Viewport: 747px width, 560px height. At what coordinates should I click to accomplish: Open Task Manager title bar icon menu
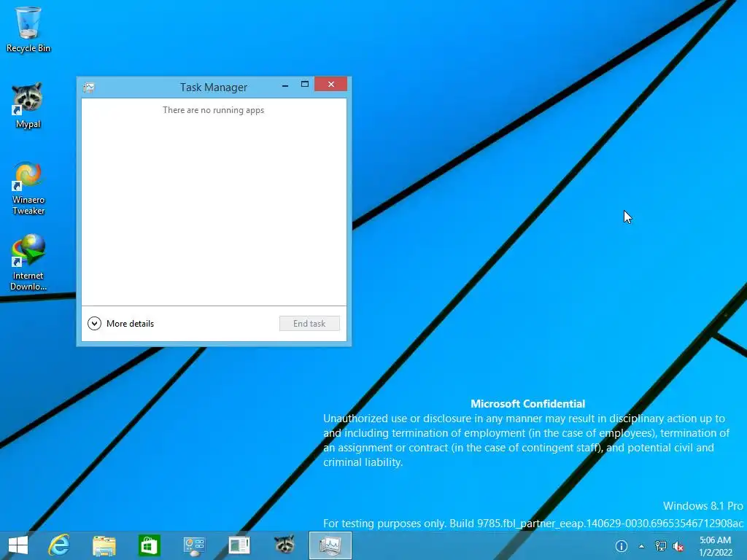point(88,87)
